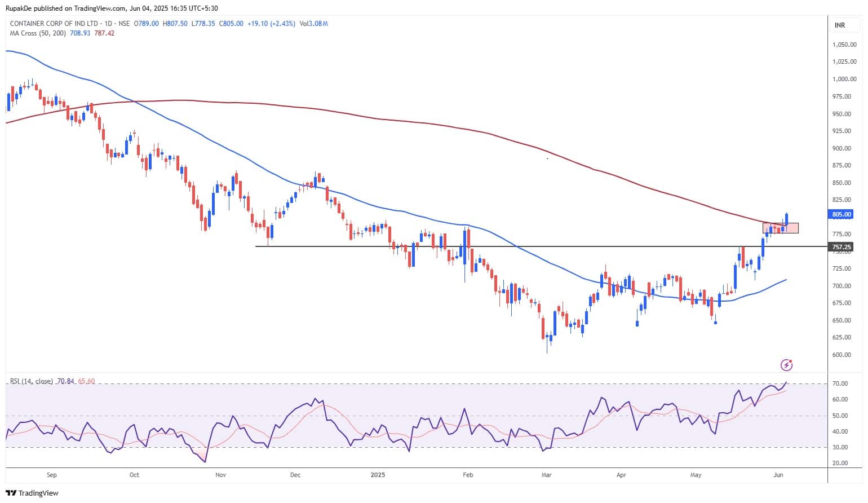Click the Apr label on time axis
The height and width of the screenshot is (503, 868).
point(621,475)
